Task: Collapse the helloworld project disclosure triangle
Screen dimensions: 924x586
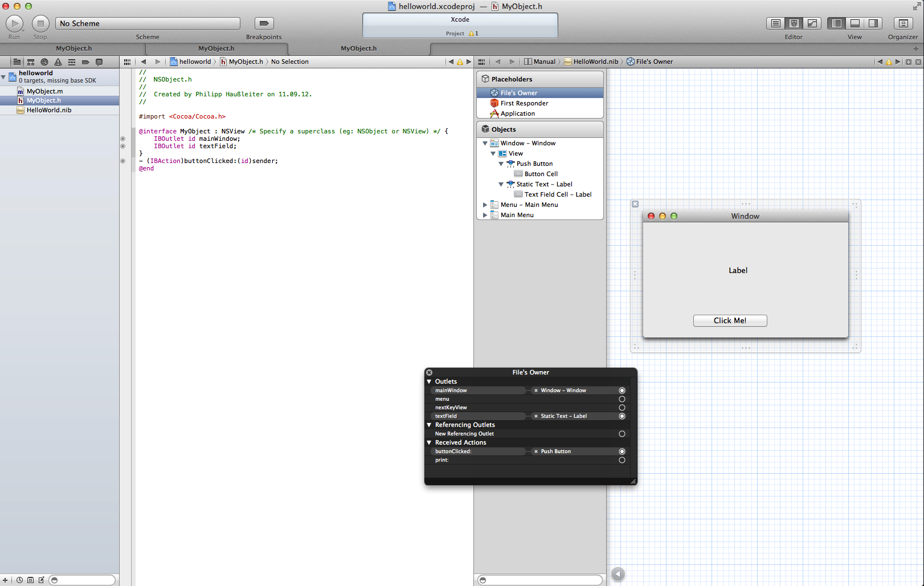Action: tap(3, 76)
